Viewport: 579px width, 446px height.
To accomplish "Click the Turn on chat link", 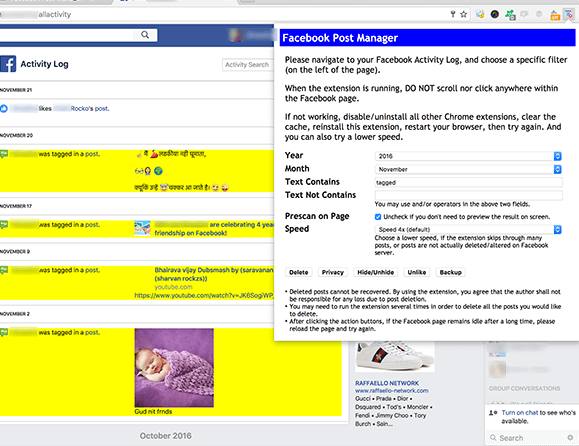I will coord(520,412).
